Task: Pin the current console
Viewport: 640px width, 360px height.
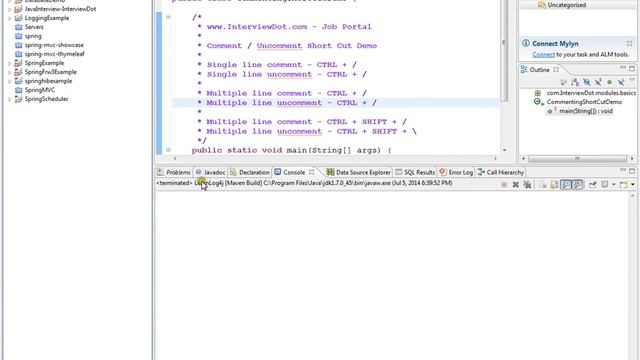Action: pyautogui.click(x=593, y=184)
